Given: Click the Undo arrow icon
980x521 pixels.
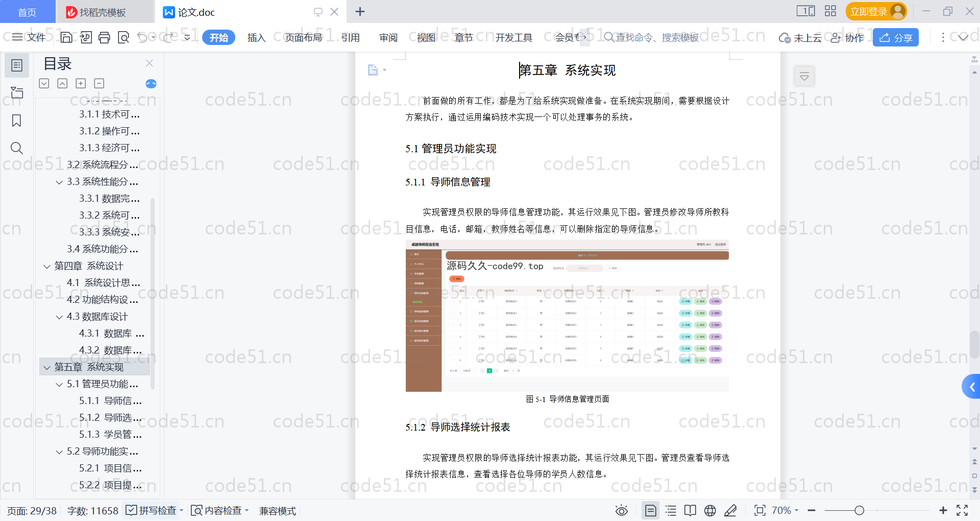Looking at the screenshot, I should click(142, 37).
